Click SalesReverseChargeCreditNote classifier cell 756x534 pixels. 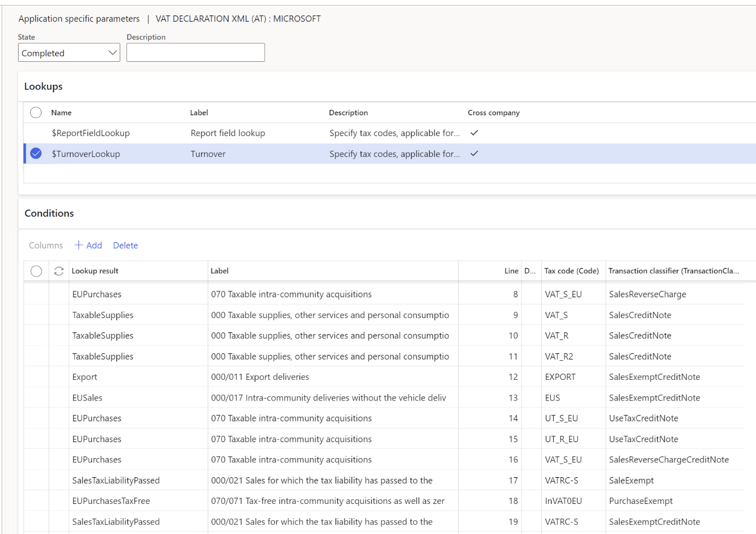pos(669,460)
